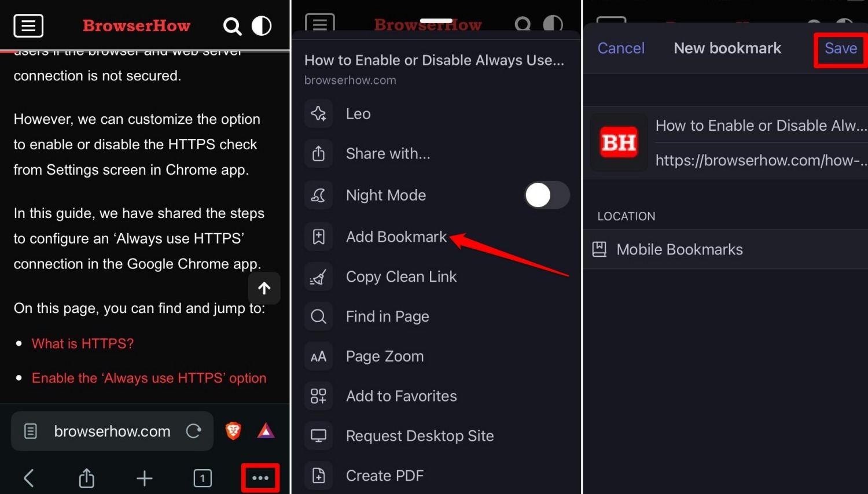Select Add Bookmark menu item
This screenshot has width=868, height=494.
[437, 237]
